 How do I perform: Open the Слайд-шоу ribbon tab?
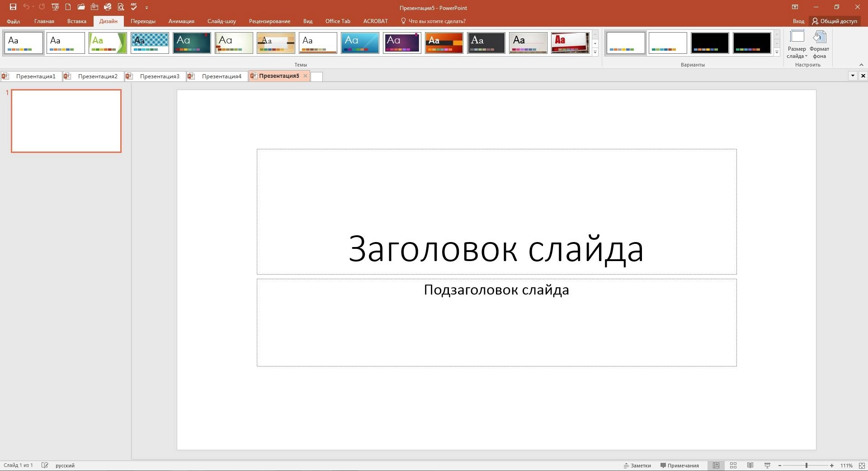[x=222, y=21]
